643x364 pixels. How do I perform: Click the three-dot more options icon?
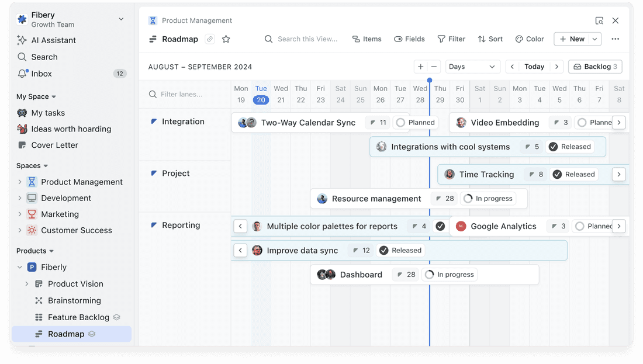pos(615,39)
